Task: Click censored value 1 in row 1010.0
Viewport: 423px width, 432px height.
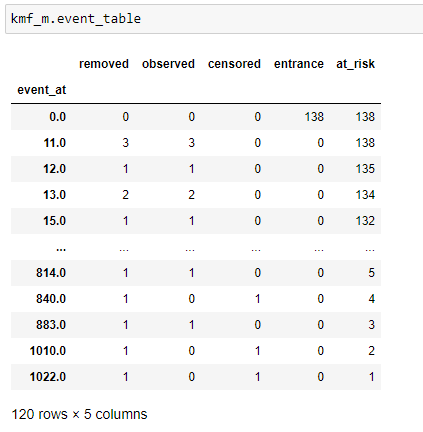Action: pos(258,351)
